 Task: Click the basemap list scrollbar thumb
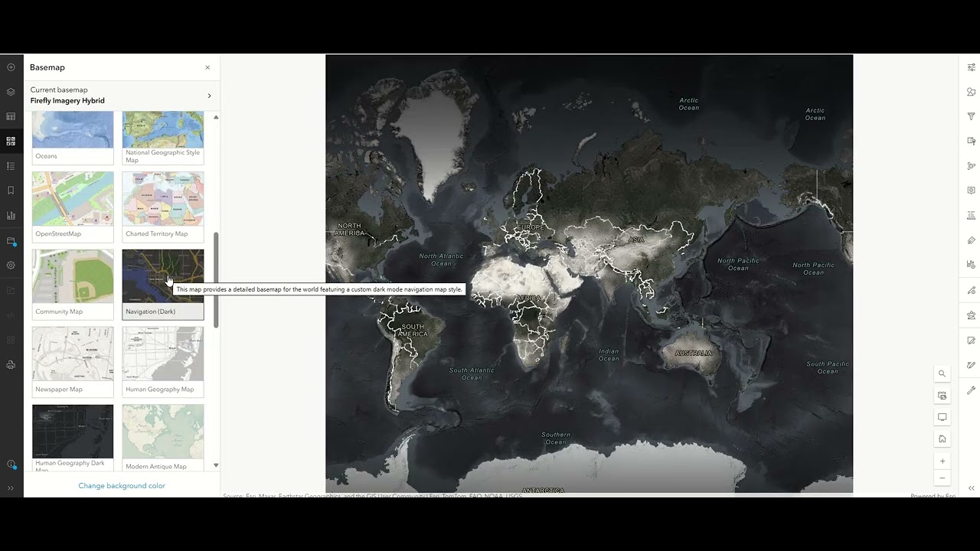(x=216, y=280)
